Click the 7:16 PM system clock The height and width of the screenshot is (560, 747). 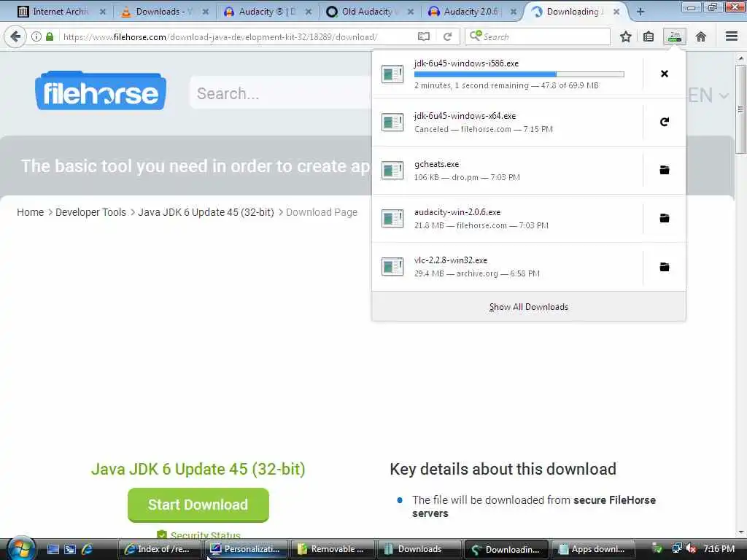pos(719,549)
